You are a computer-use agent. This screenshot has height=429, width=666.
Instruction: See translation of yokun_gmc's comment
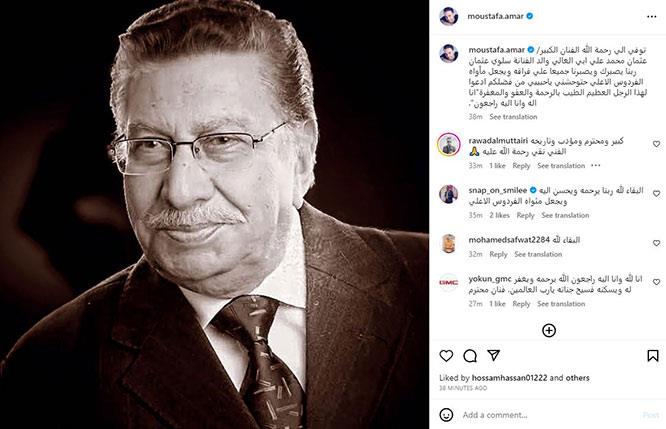[561, 304]
